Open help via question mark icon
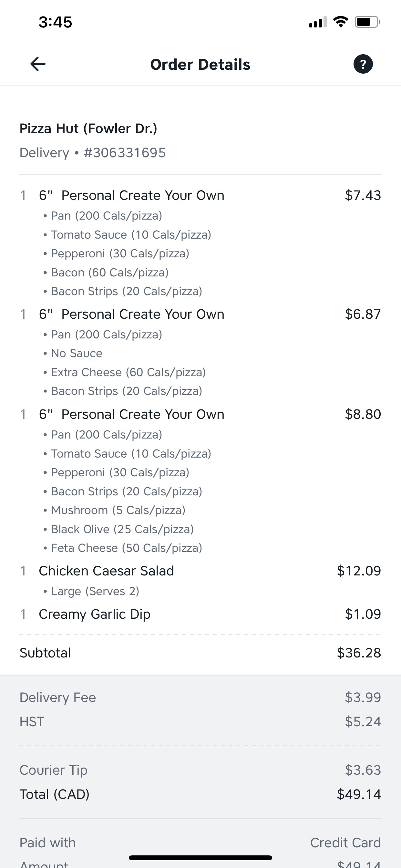 363,64
